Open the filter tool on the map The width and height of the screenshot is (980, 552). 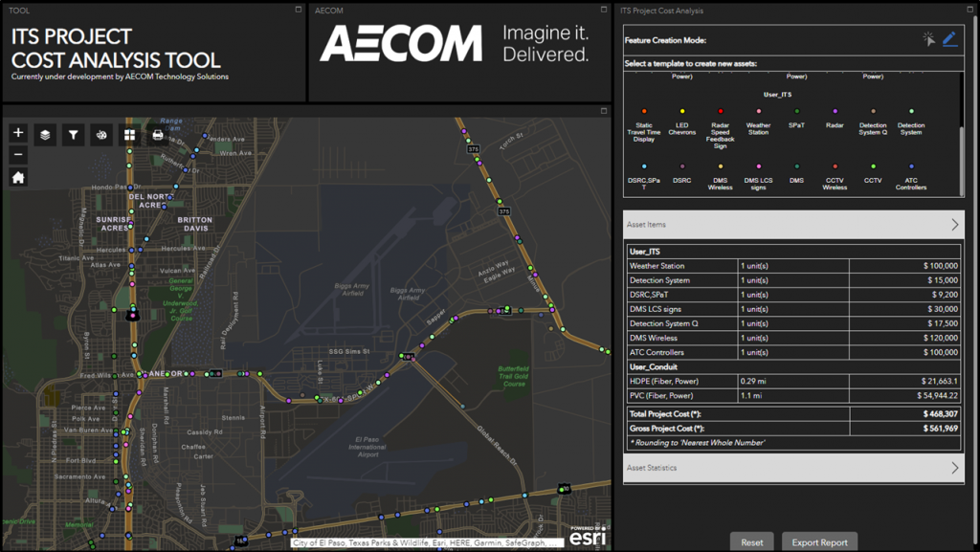[x=73, y=135]
